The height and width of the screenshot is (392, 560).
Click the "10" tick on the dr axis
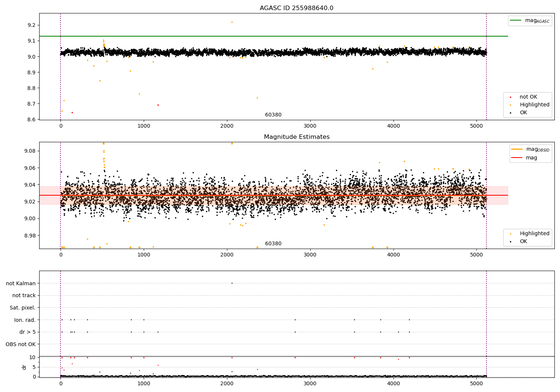coord(32,357)
